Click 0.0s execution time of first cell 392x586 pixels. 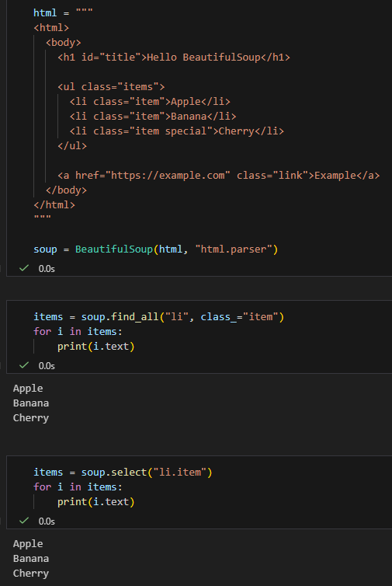pos(47,269)
